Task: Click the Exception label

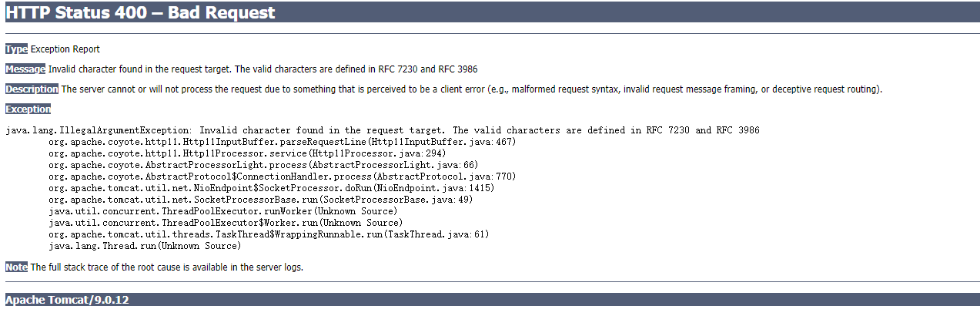Action: (x=28, y=109)
